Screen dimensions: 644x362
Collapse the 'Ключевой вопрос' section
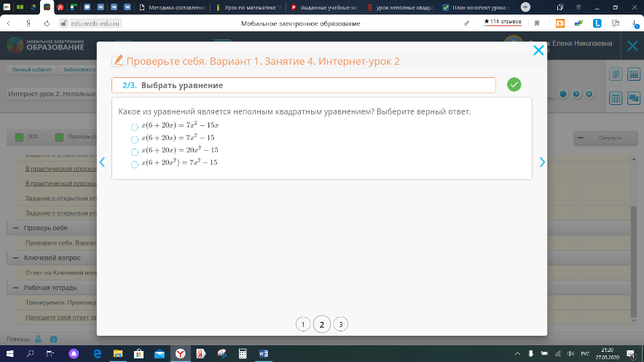tap(16, 258)
